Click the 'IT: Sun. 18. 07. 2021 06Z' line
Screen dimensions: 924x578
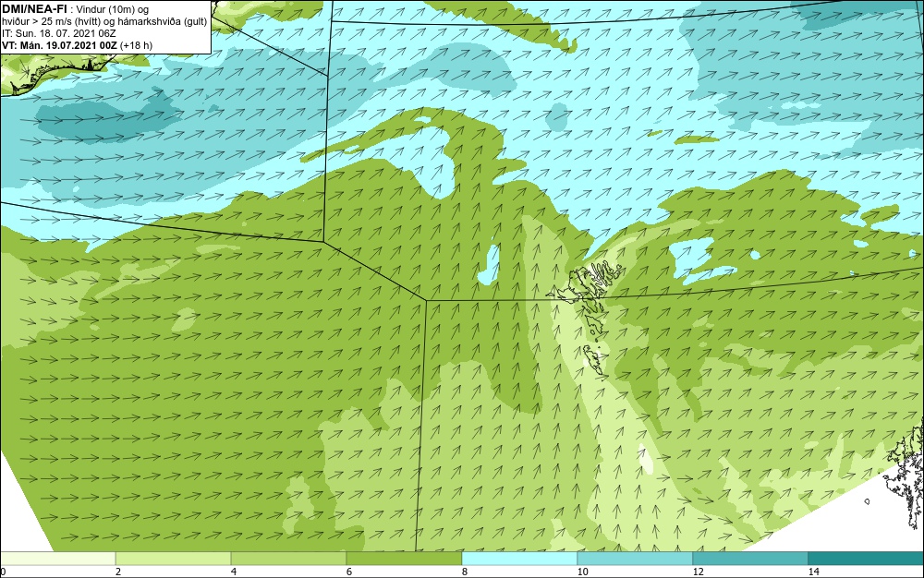[x=59, y=33]
